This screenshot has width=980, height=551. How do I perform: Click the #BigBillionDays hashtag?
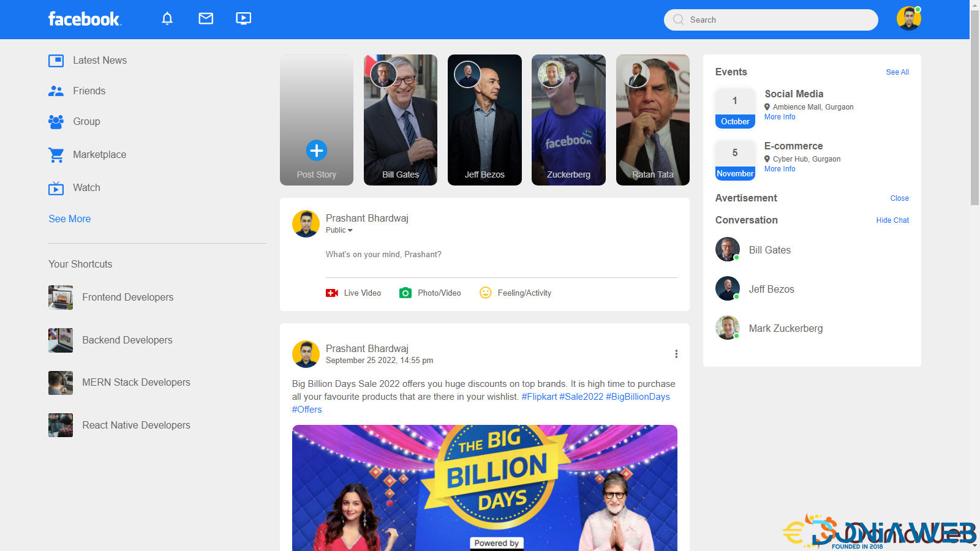click(x=638, y=397)
